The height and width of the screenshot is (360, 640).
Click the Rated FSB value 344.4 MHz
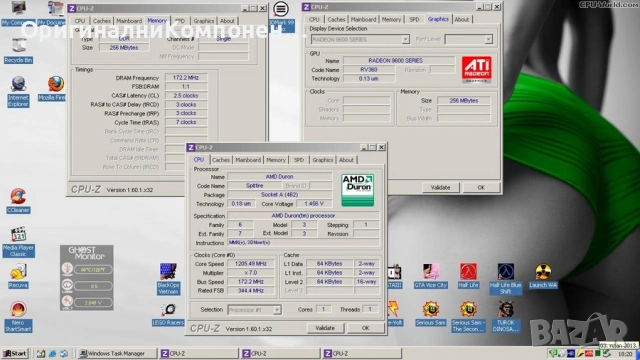point(251,291)
